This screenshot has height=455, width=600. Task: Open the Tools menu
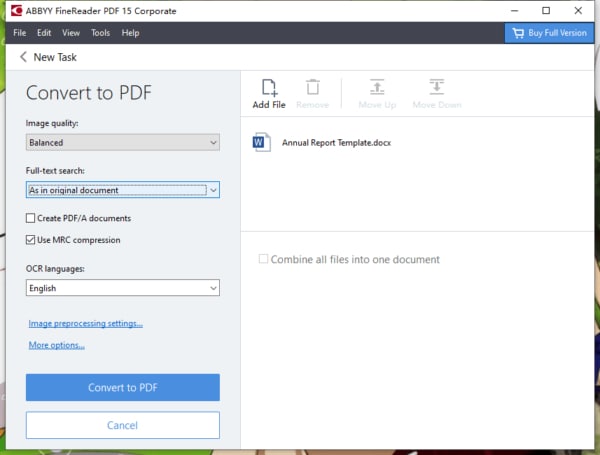[100, 33]
